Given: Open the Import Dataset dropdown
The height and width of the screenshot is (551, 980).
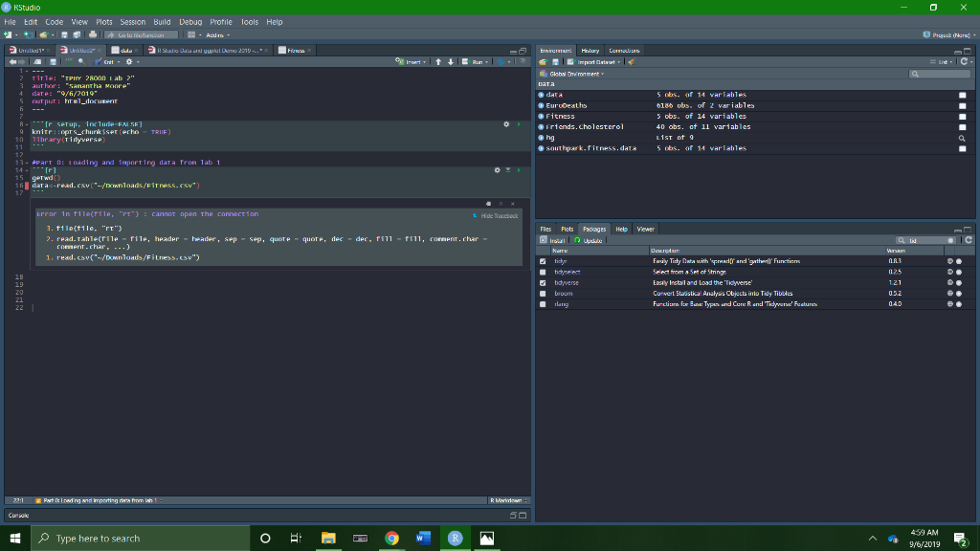Looking at the screenshot, I should pos(593,62).
